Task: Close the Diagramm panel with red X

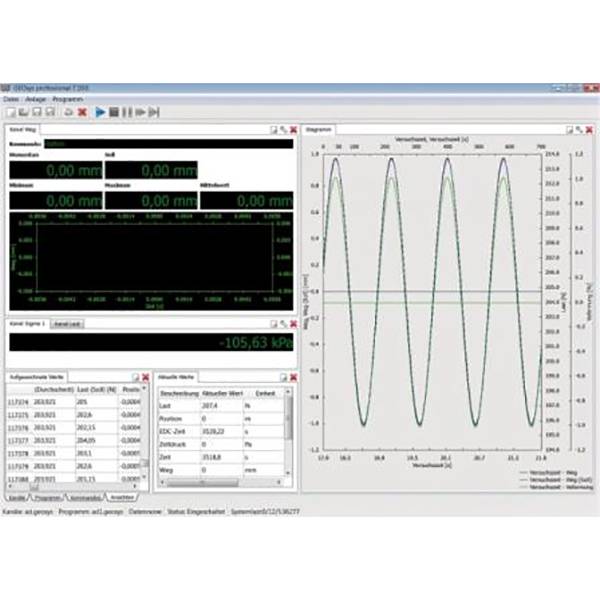Action: [x=588, y=130]
